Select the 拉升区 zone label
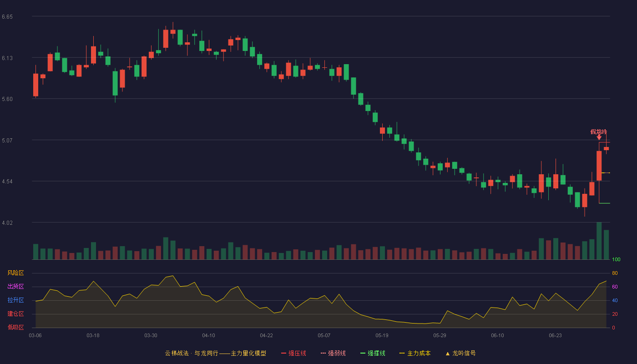The image size is (637, 364). (x=15, y=300)
